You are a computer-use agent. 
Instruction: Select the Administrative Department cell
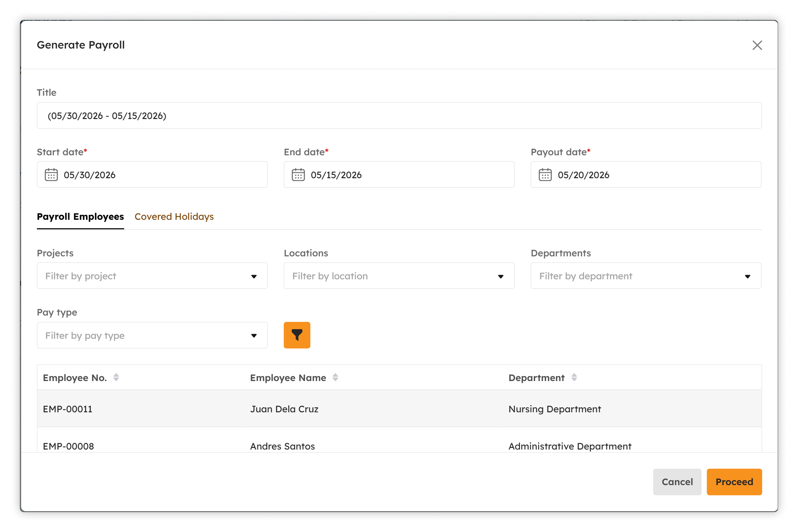click(570, 446)
